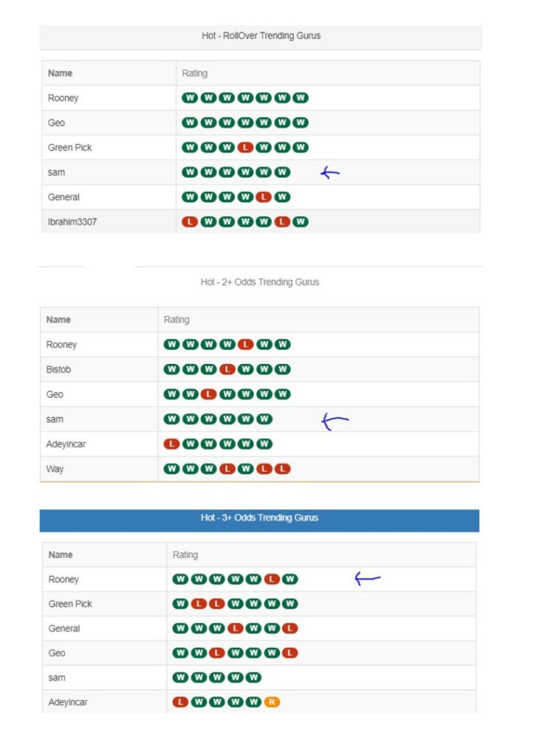Viewport: 534px width, 756px height.
Task: Open sam in the RollOver table
Action: (56, 173)
